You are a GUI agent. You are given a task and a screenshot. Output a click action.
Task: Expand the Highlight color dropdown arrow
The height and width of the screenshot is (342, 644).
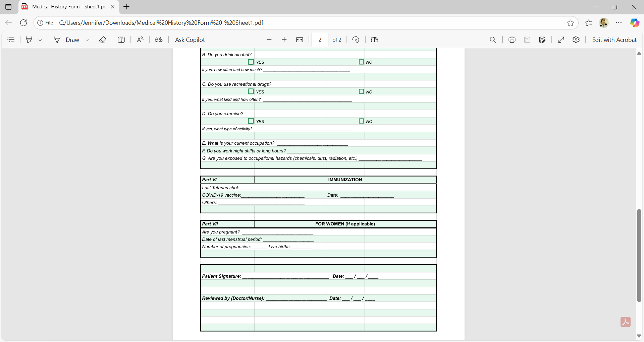click(40, 40)
